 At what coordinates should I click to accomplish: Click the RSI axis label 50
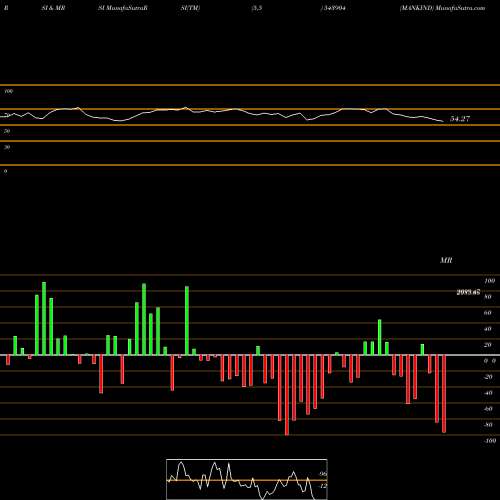[7, 131]
